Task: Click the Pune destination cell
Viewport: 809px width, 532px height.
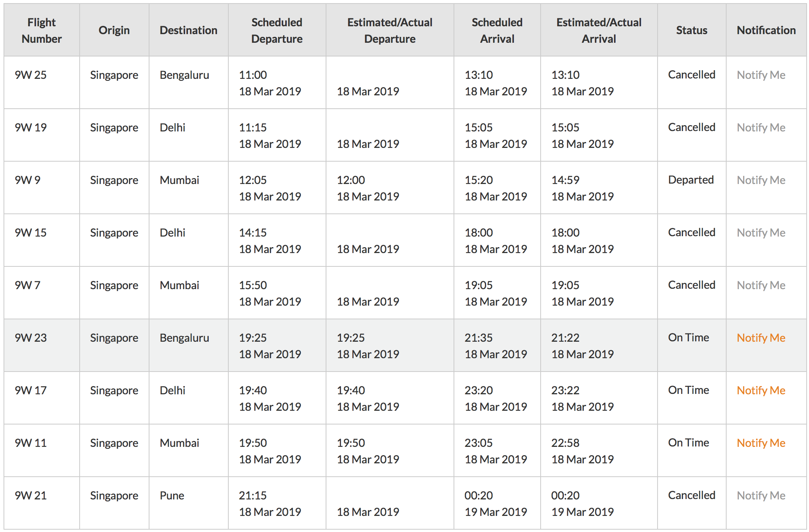Action: (172, 496)
